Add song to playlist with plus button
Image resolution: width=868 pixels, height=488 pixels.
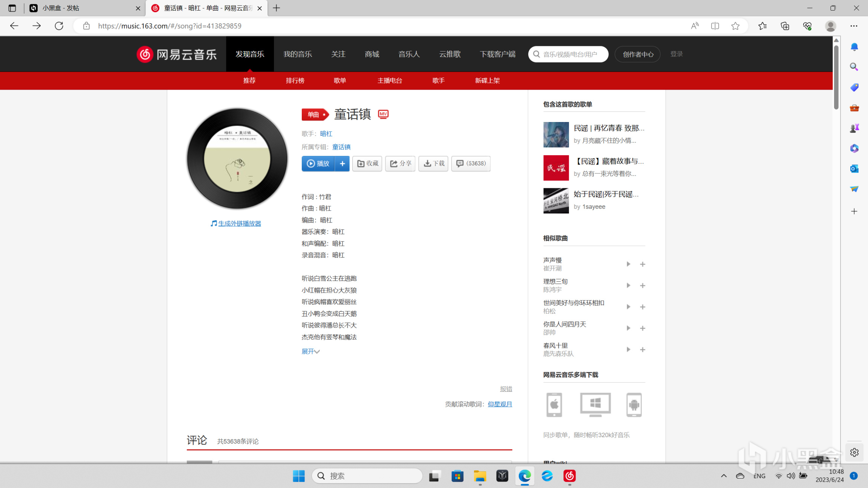[342, 163]
